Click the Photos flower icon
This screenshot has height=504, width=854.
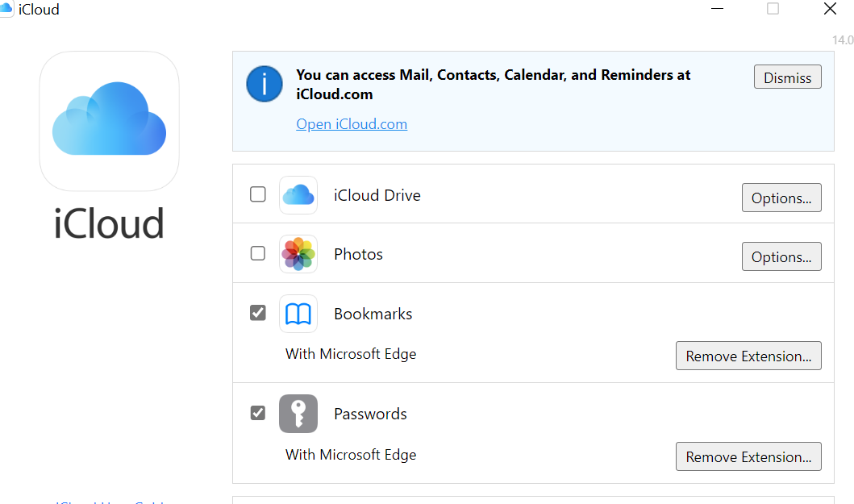[x=298, y=254]
